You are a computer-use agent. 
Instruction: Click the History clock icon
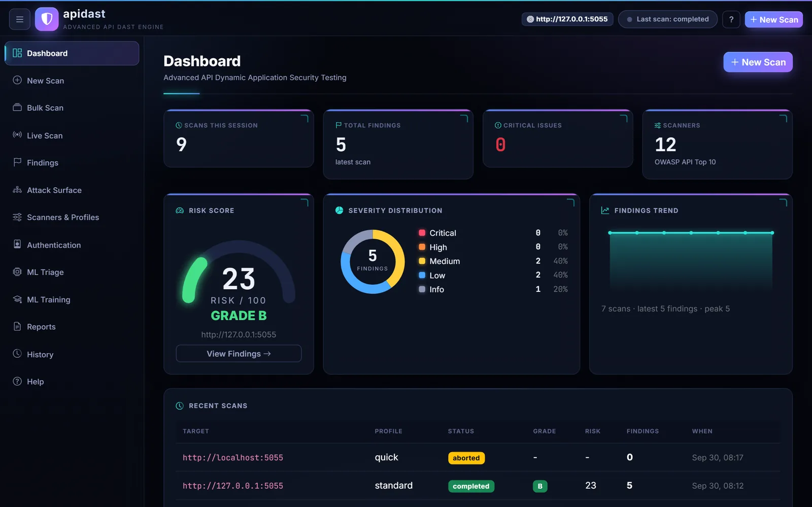click(x=17, y=354)
